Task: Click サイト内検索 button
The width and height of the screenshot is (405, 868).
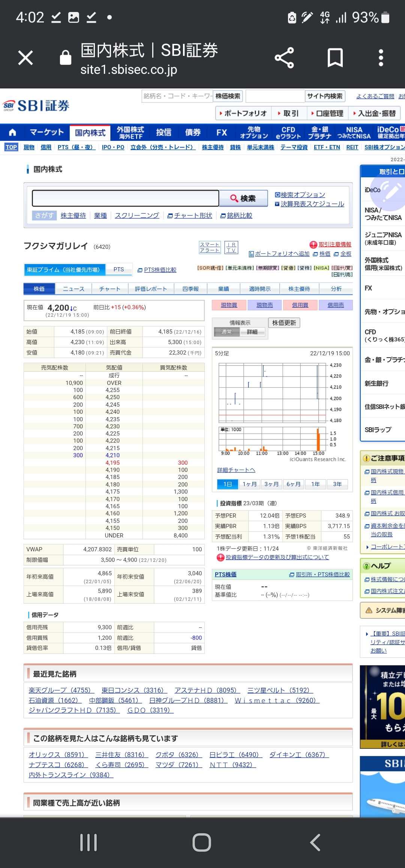Action: point(325,96)
